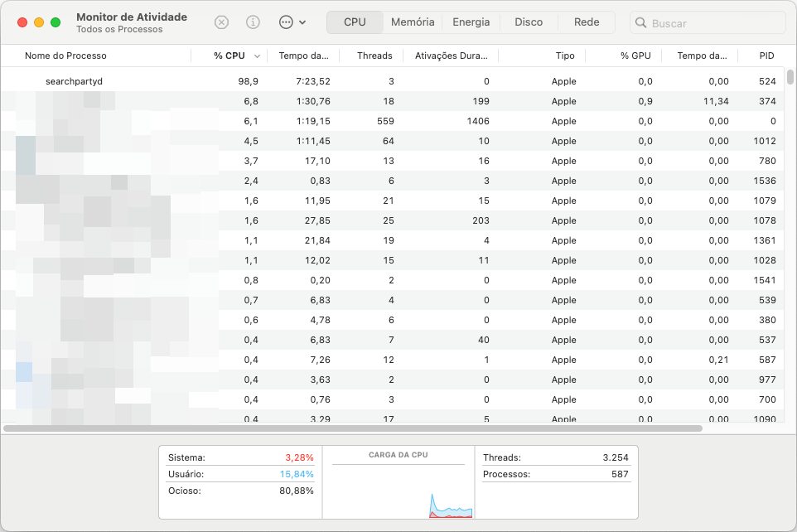797x532 pixels.
Task: Open the Disco tab
Action: (529, 22)
